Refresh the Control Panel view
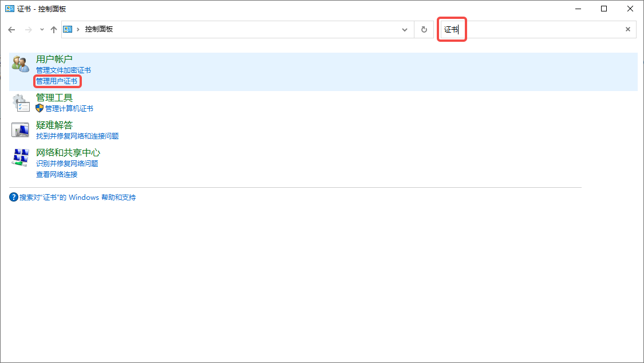644x363 pixels. click(x=424, y=29)
